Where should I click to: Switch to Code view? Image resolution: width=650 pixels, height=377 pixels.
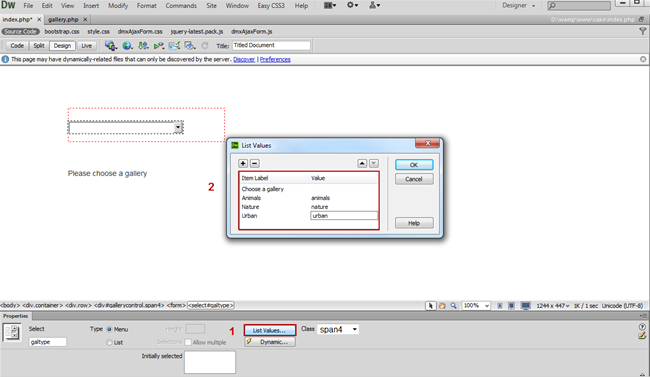pos(17,46)
